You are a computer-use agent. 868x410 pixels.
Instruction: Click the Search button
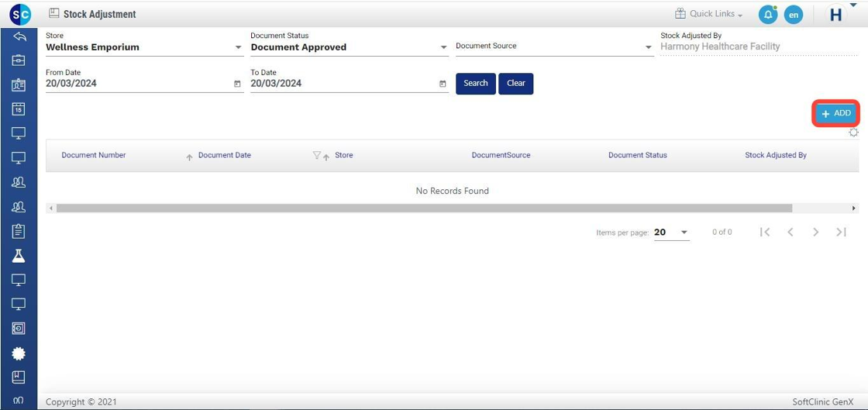coord(476,84)
